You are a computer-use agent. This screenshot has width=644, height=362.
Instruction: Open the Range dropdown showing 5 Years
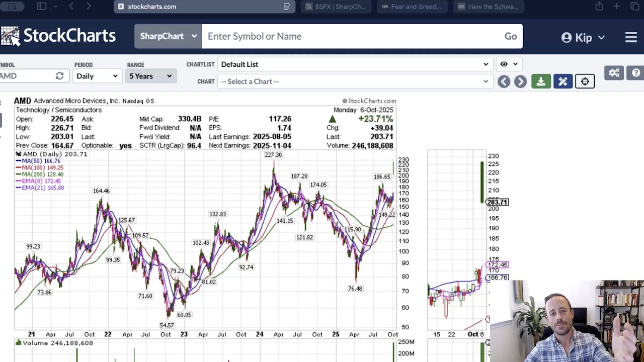click(150, 76)
